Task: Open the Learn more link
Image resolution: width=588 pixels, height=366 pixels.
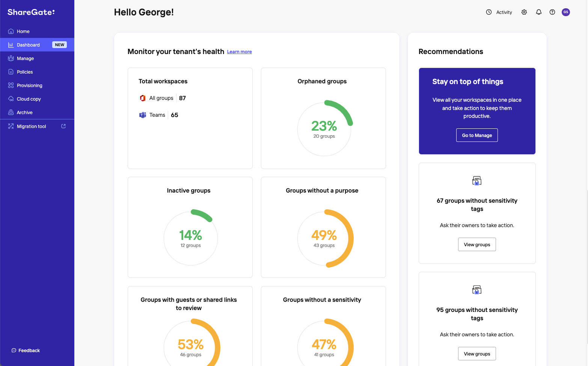Action: [239, 51]
